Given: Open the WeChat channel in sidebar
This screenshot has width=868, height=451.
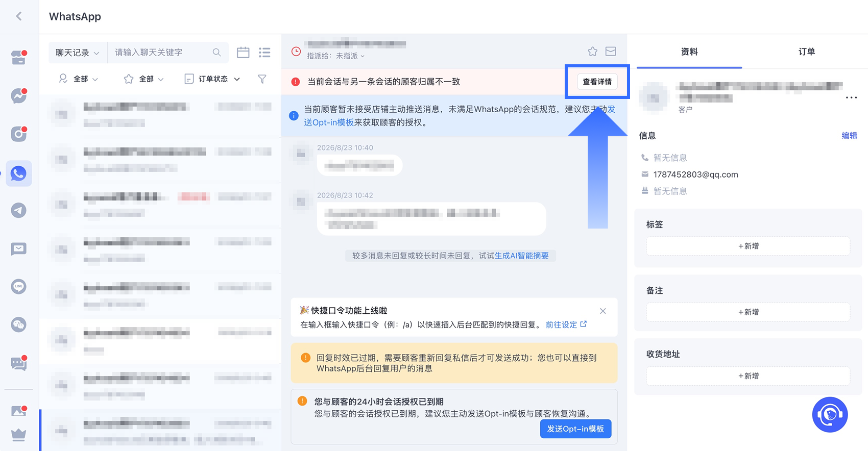Looking at the screenshot, I should click(x=19, y=324).
